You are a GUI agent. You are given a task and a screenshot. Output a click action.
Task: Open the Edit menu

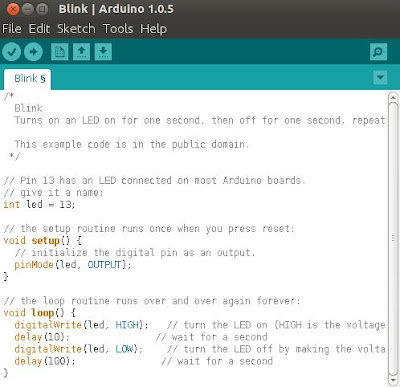pos(39,29)
